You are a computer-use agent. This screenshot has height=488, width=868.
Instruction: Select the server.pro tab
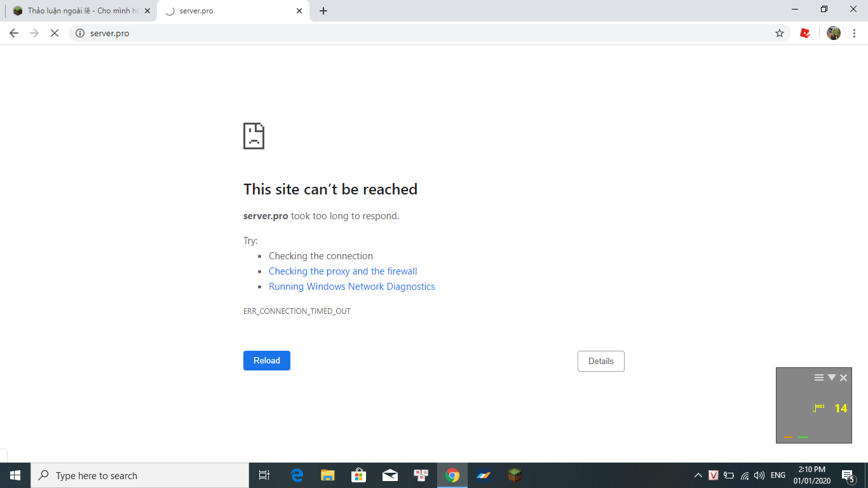233,11
